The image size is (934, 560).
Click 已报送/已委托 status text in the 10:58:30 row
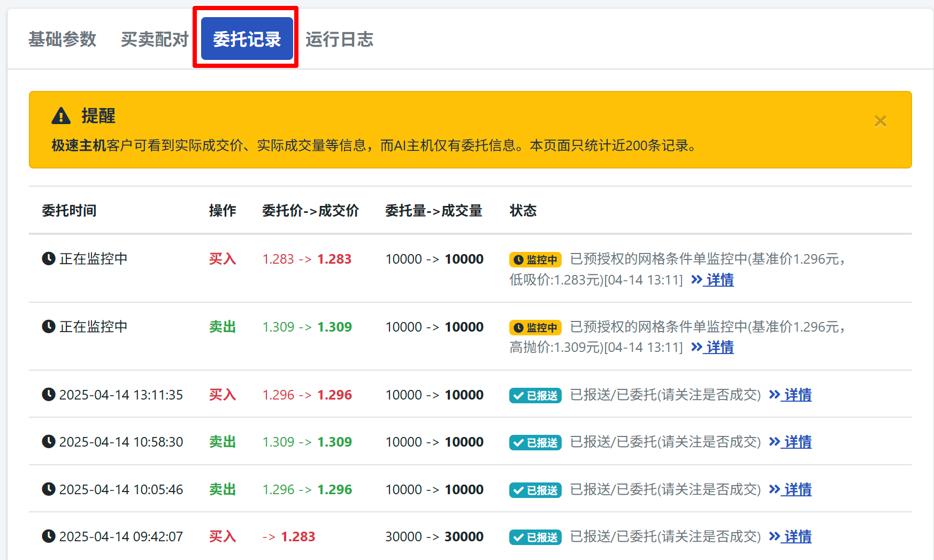pyautogui.click(x=665, y=442)
